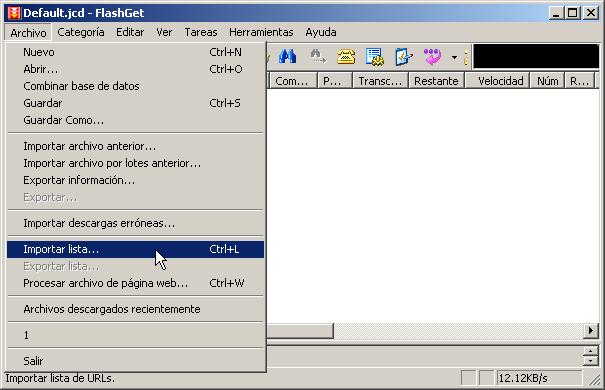
Task: Choose Importar archivo por lotes anterior...
Action: pyautogui.click(x=135, y=163)
